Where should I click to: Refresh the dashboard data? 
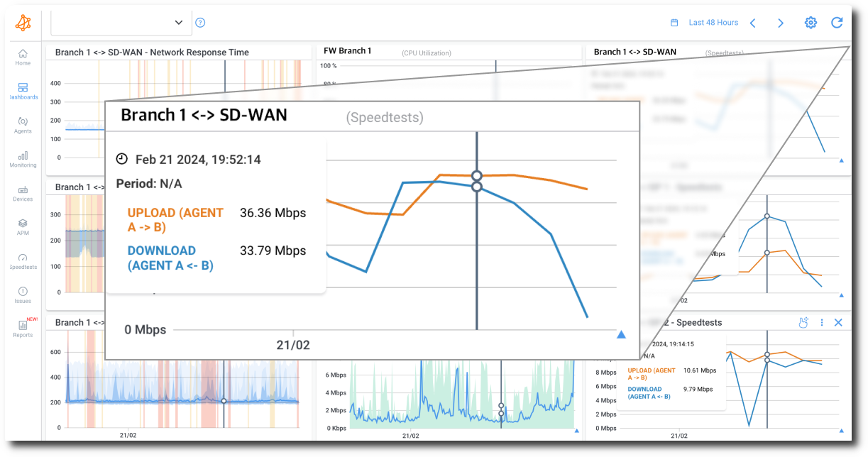(837, 22)
